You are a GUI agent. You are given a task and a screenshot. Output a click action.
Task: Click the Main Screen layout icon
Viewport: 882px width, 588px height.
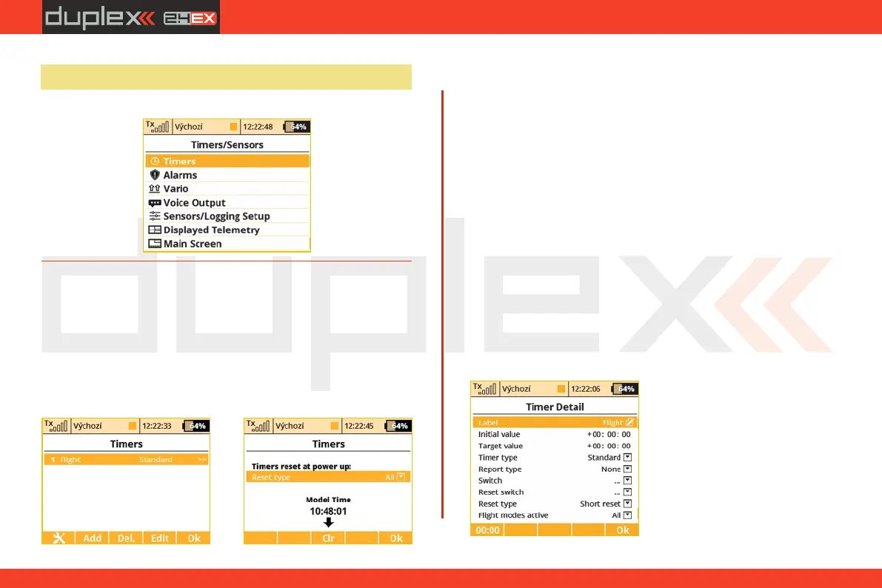[x=154, y=244]
